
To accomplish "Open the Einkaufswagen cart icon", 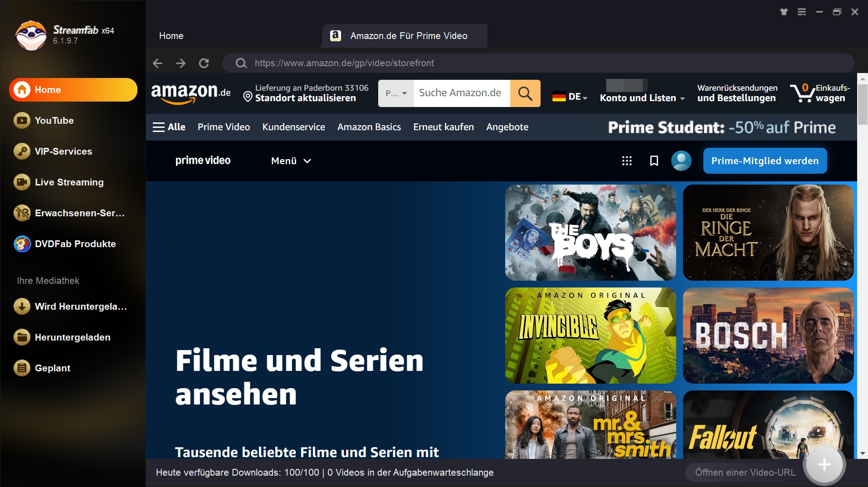I will (x=802, y=93).
